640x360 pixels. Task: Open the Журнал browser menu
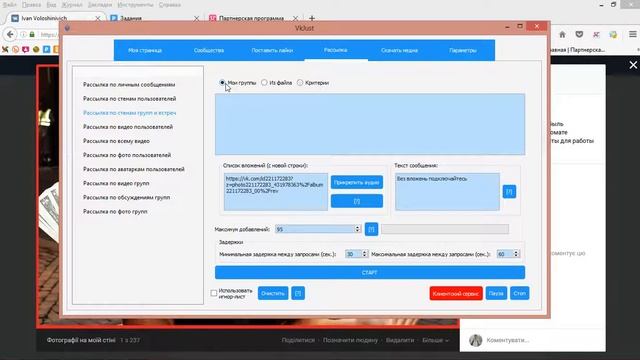pos(71,5)
